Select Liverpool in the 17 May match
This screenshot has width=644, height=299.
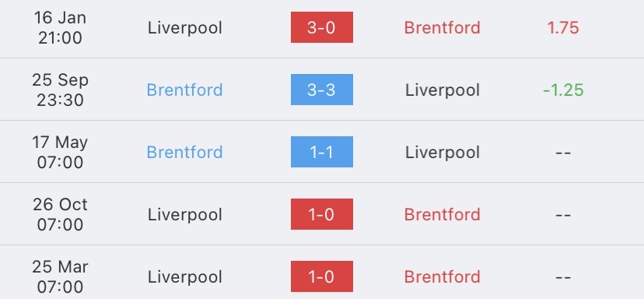tap(443, 153)
